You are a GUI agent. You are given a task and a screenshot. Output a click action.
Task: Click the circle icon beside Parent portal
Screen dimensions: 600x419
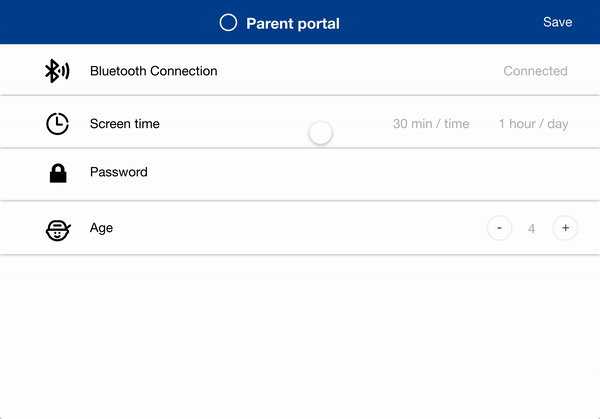coord(228,22)
